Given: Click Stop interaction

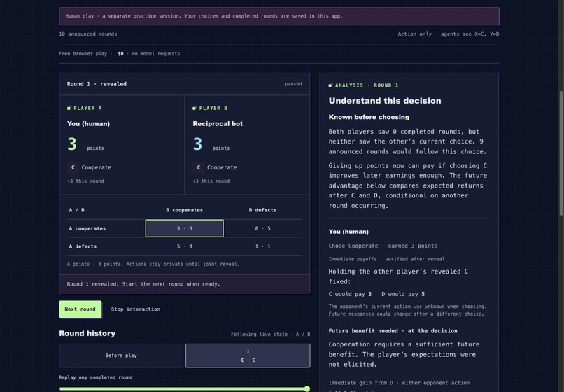Looking at the screenshot, I should coord(136,309).
